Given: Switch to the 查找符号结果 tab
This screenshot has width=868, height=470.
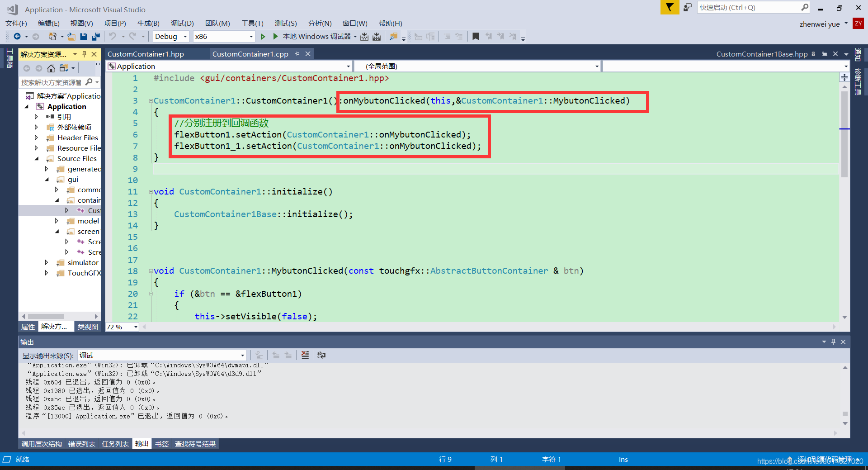Looking at the screenshot, I should pos(195,444).
